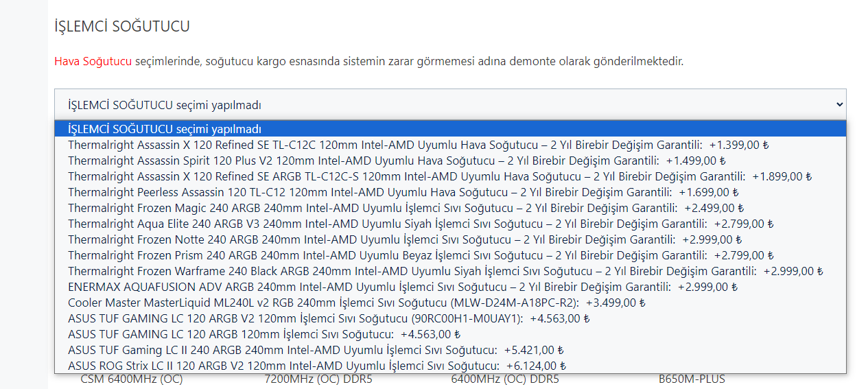Click the İŞLEMCİ SOĞUTUCU section heading
Viewport: 868px width, 389px height.
(x=122, y=27)
